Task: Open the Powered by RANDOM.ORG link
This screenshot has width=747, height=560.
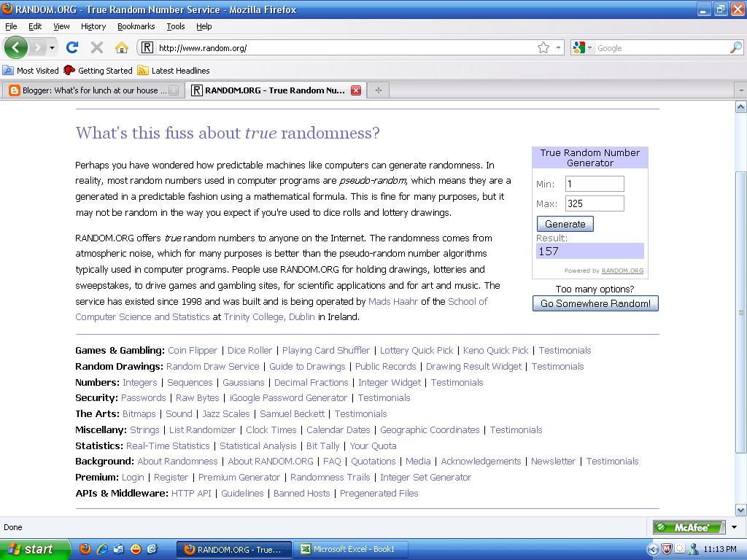Action: [622, 271]
